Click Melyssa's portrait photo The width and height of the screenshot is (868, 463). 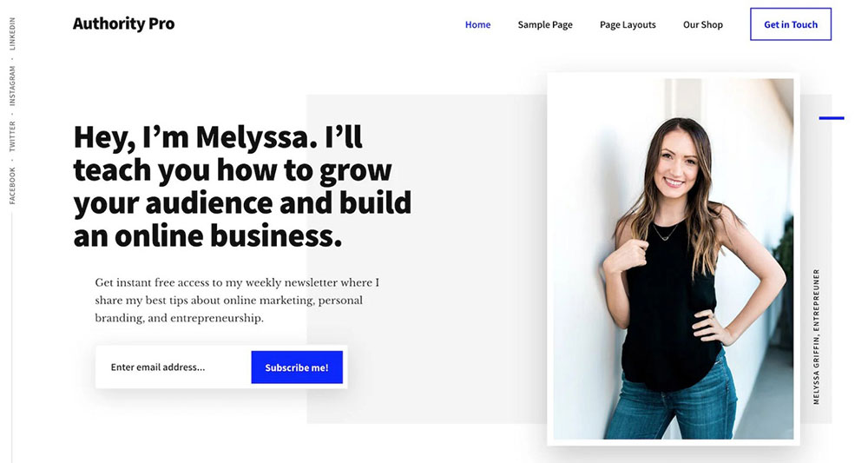[674, 259]
